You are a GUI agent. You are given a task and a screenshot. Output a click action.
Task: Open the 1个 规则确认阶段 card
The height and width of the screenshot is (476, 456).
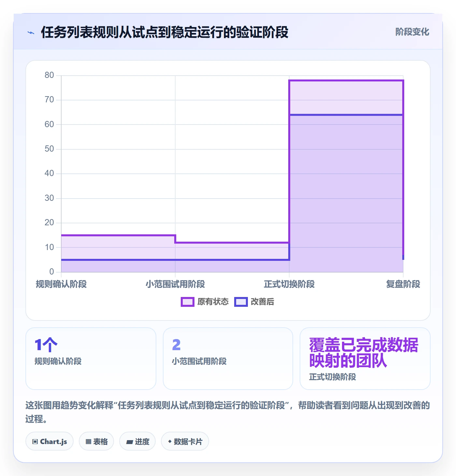click(x=91, y=359)
